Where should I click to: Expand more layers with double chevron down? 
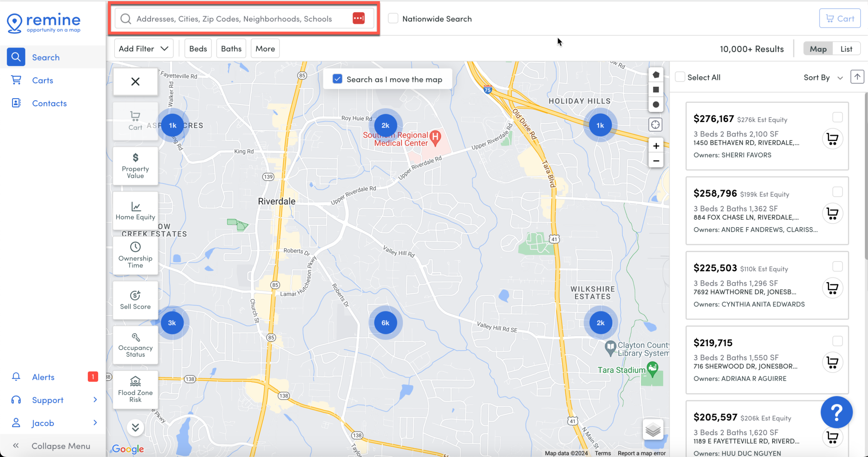pos(136,428)
